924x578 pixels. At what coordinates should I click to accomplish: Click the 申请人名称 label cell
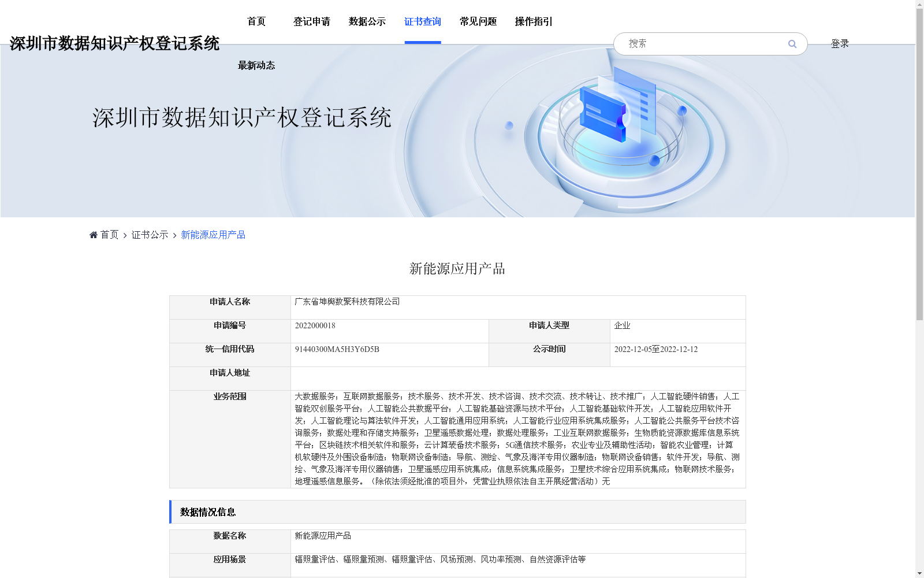coord(230,307)
